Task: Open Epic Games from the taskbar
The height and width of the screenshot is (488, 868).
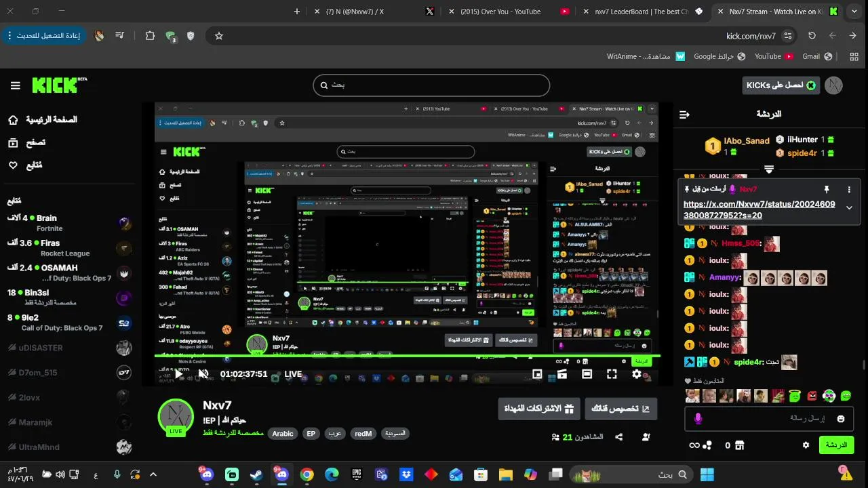Action: (x=356, y=474)
